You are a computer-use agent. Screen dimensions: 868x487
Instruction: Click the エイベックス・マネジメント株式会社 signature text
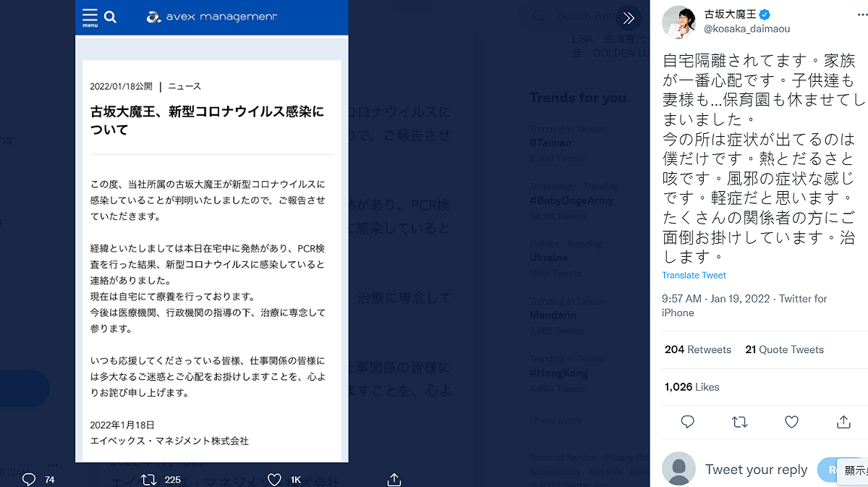click(x=169, y=441)
